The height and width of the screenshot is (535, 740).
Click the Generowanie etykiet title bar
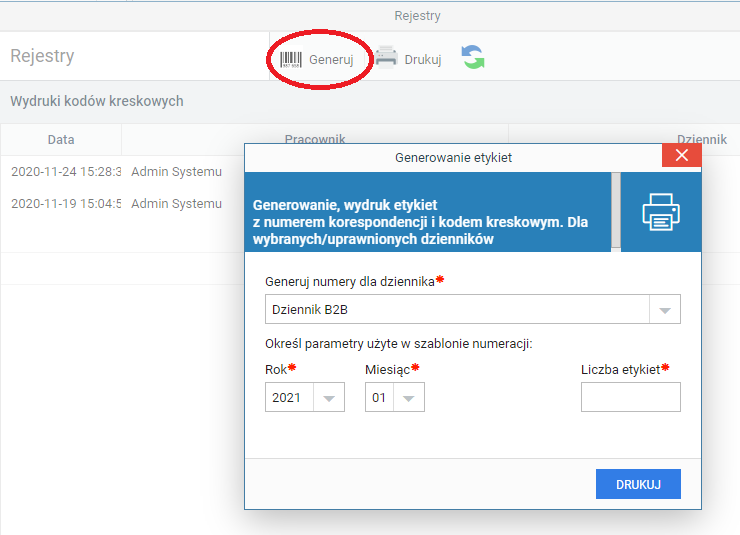453,158
